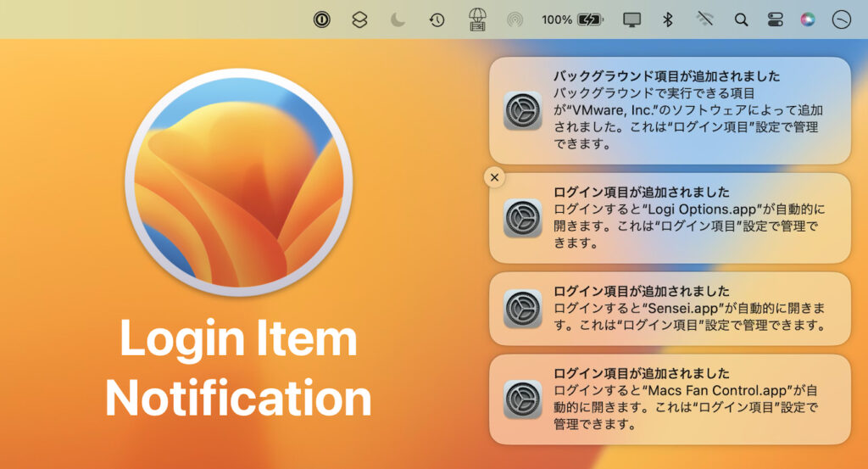This screenshot has height=469, width=868.
Task: Open the Logi Options.app login item notification
Action: point(670,218)
